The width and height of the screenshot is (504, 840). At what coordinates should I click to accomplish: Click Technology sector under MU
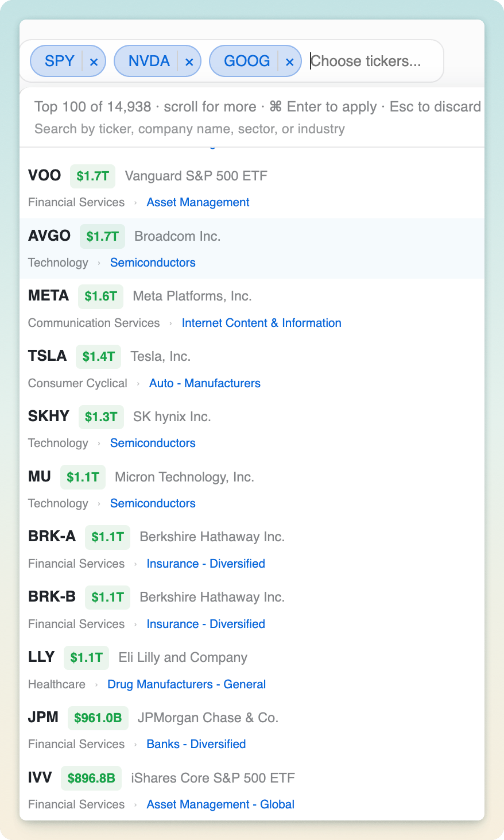pos(58,503)
